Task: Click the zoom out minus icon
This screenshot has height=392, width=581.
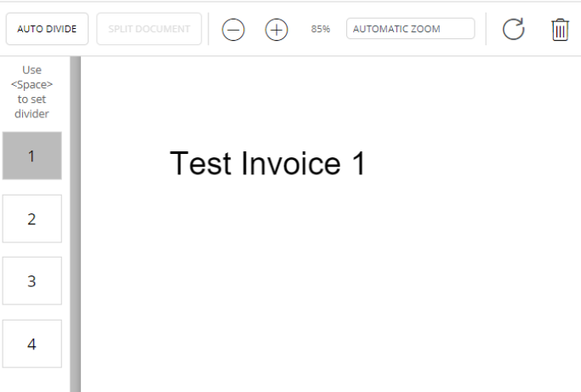Action: (233, 30)
